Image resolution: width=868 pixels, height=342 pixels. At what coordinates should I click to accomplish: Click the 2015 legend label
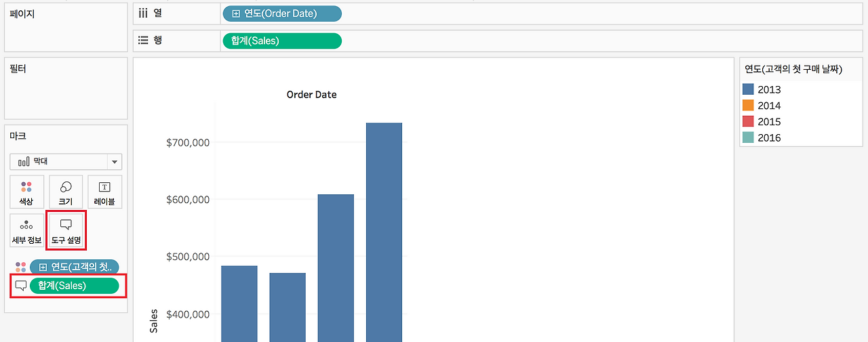769,122
